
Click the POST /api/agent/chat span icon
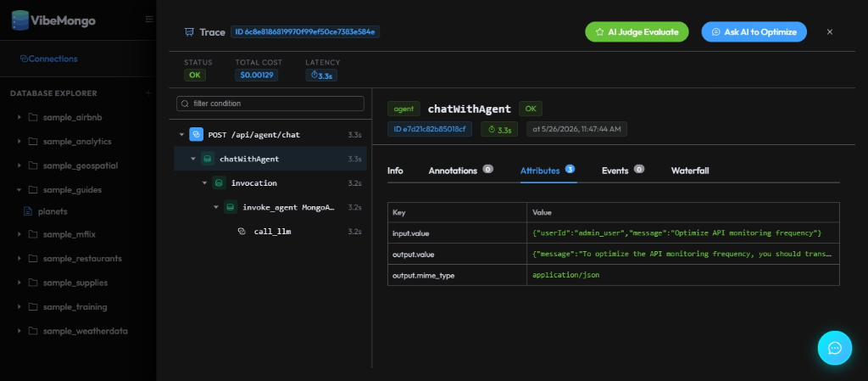point(196,135)
